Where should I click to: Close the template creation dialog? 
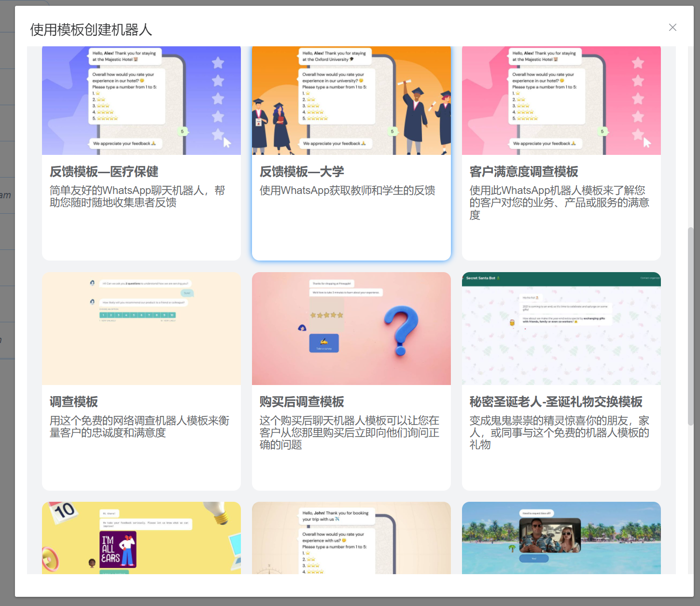point(672,28)
